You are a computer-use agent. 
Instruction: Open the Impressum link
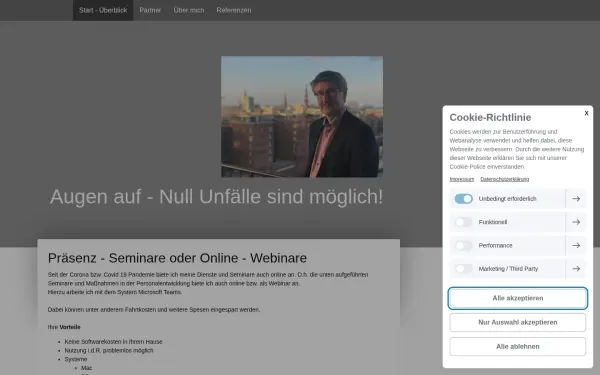coord(461,179)
